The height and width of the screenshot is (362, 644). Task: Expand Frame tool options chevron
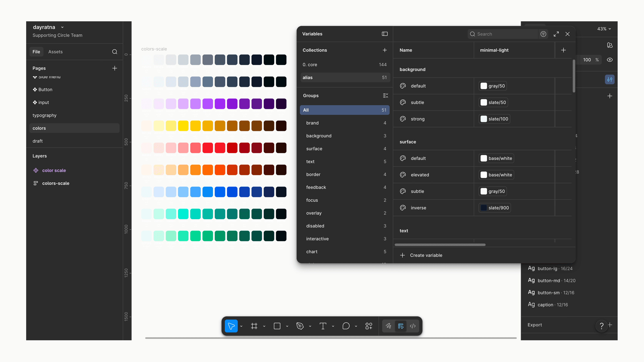click(x=264, y=326)
